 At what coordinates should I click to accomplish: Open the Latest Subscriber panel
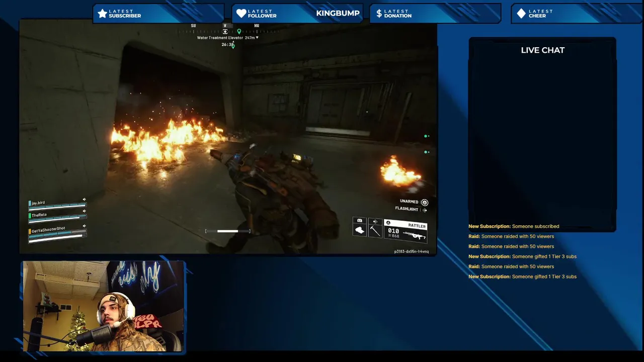pyautogui.click(x=158, y=14)
